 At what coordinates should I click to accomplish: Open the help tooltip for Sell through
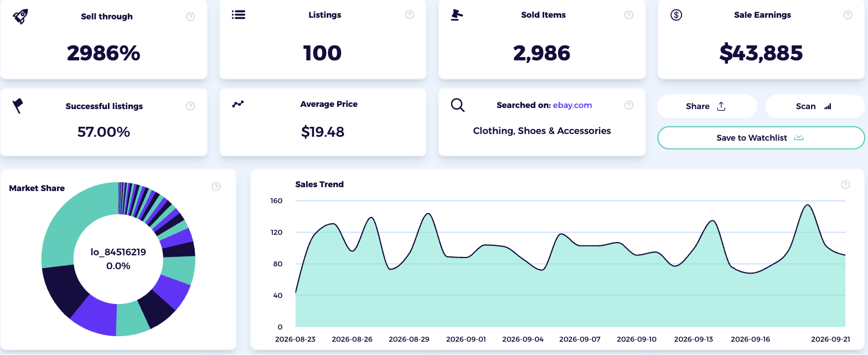(190, 17)
